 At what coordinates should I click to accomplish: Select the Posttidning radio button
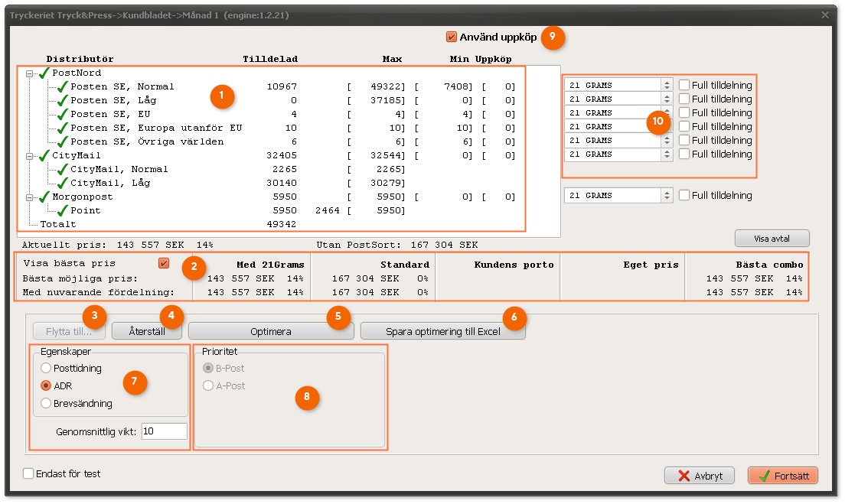click(46, 368)
